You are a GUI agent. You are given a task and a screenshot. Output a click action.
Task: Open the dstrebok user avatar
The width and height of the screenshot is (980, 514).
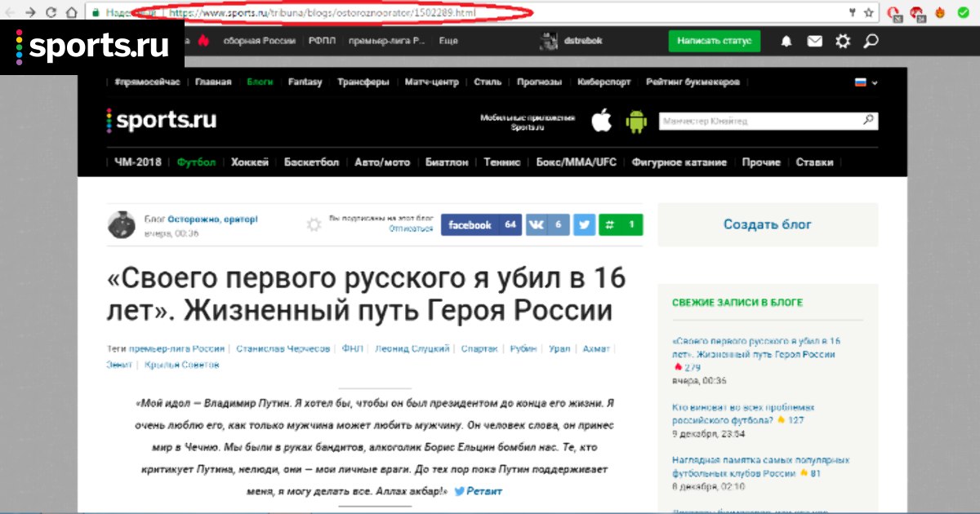(x=550, y=41)
